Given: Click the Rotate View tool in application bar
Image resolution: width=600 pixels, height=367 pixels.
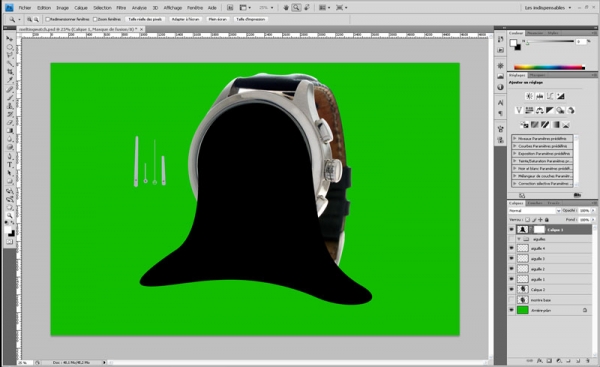Looking at the screenshot, I should pos(307,8).
